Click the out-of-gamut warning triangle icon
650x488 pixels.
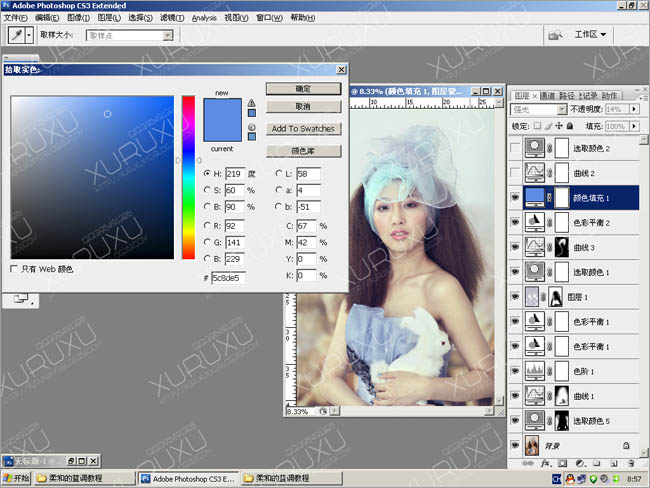pos(251,103)
